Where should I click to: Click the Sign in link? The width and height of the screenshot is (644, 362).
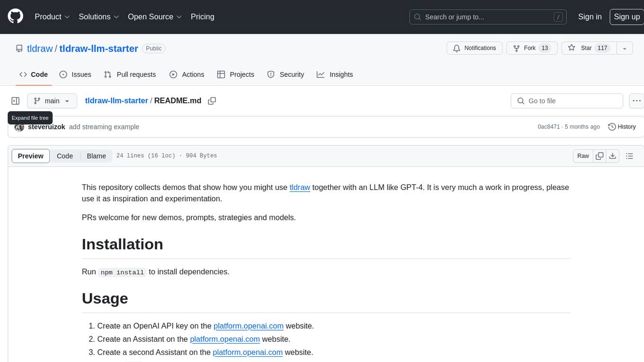point(590,17)
